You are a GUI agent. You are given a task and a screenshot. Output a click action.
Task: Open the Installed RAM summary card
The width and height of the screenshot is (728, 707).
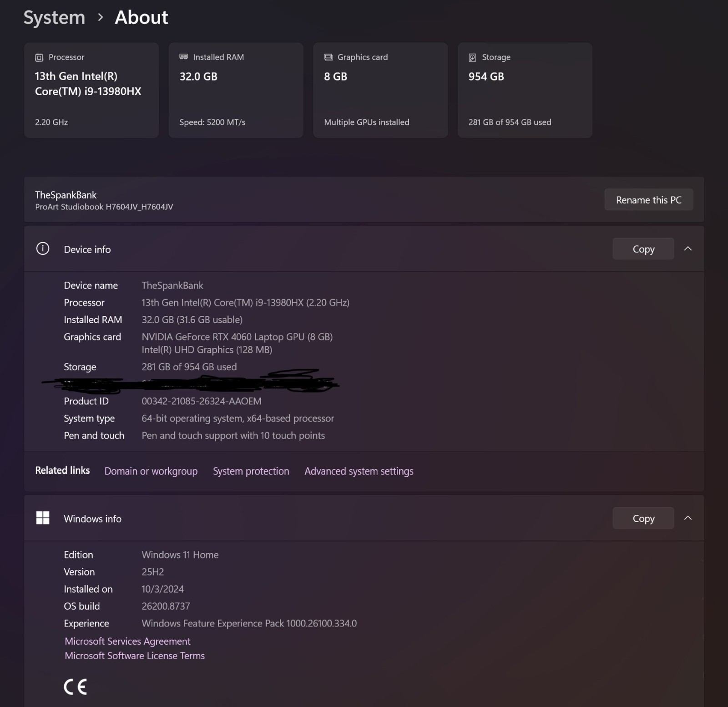(236, 90)
